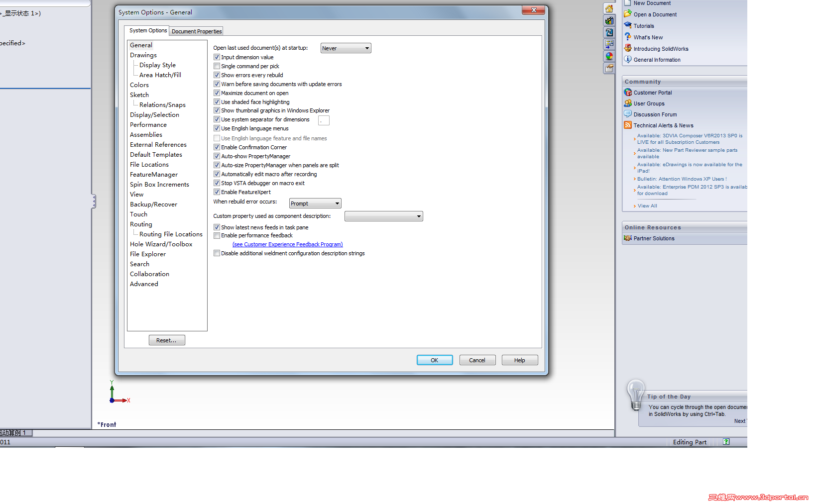Select Advanced in the options list
Image resolution: width=818 pixels, height=504 pixels.
(144, 284)
